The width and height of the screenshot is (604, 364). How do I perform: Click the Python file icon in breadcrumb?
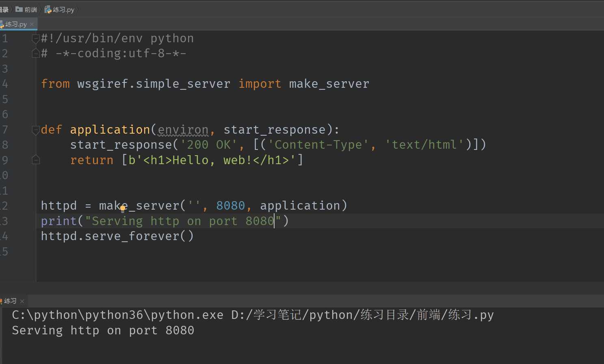(x=48, y=9)
